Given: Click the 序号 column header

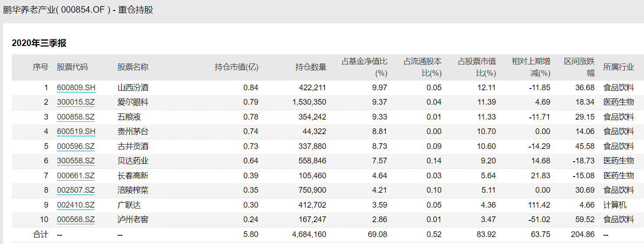Looking at the screenshot, I should [40, 67].
